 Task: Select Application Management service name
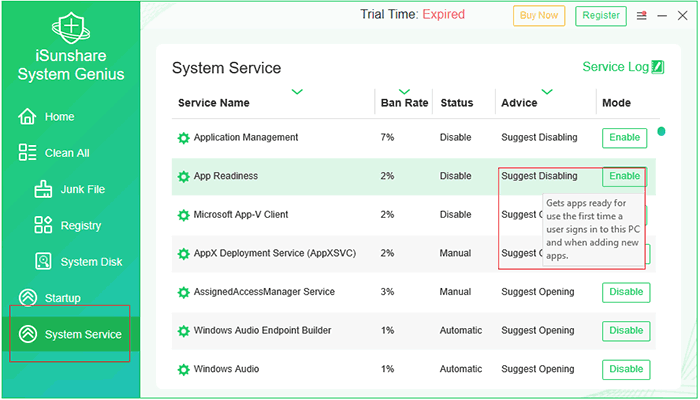pos(246,138)
